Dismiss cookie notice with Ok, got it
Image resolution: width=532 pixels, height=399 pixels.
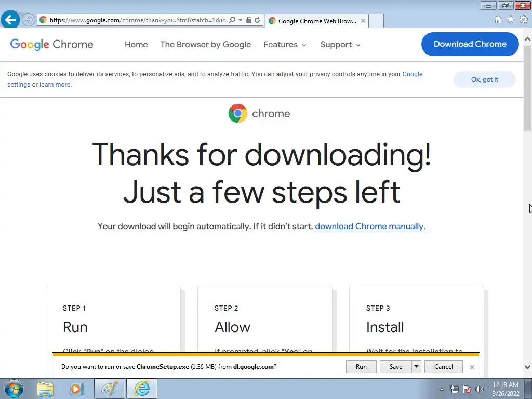click(x=485, y=79)
